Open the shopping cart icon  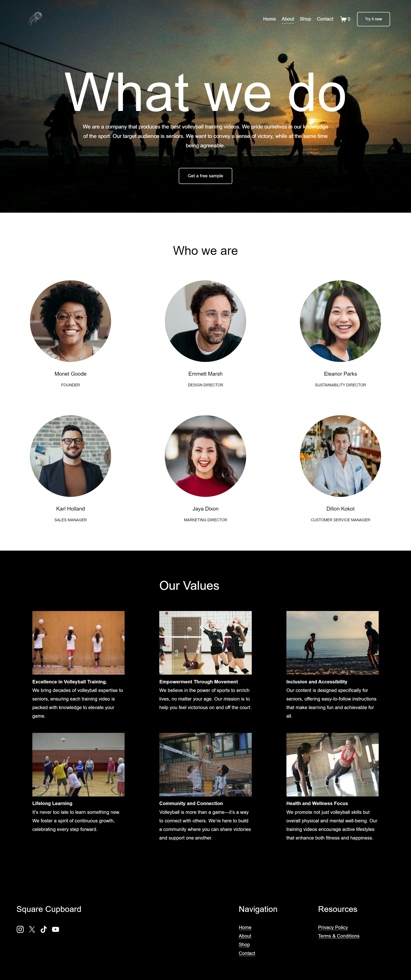coord(345,19)
